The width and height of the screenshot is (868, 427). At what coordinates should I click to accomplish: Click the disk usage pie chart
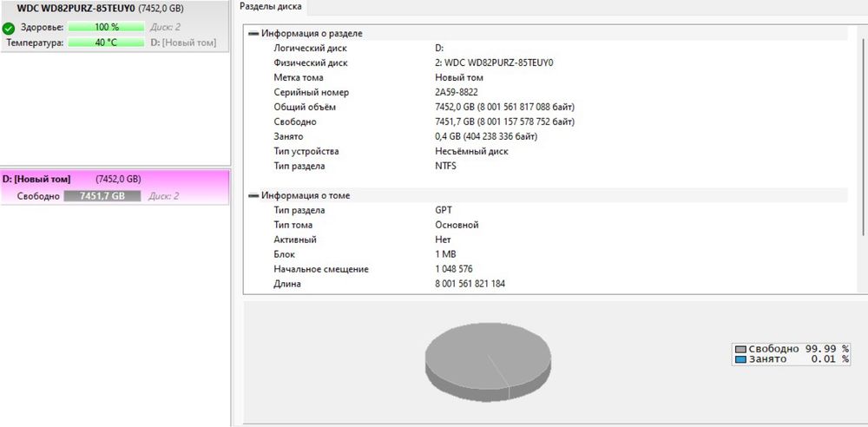point(488,361)
